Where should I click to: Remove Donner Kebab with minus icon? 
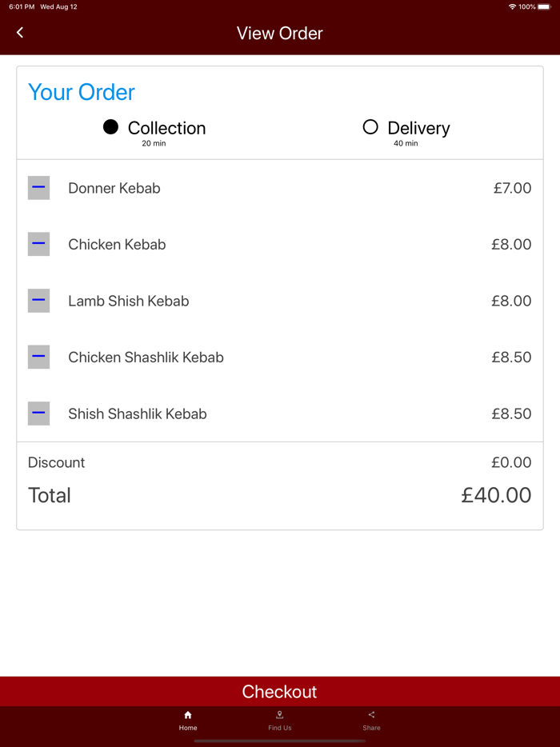38,188
